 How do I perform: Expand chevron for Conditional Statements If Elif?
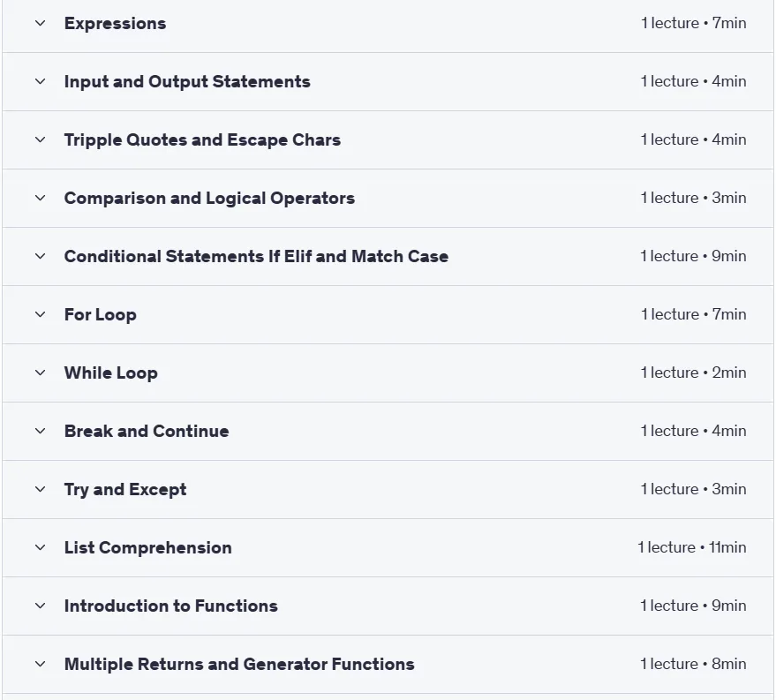41,256
